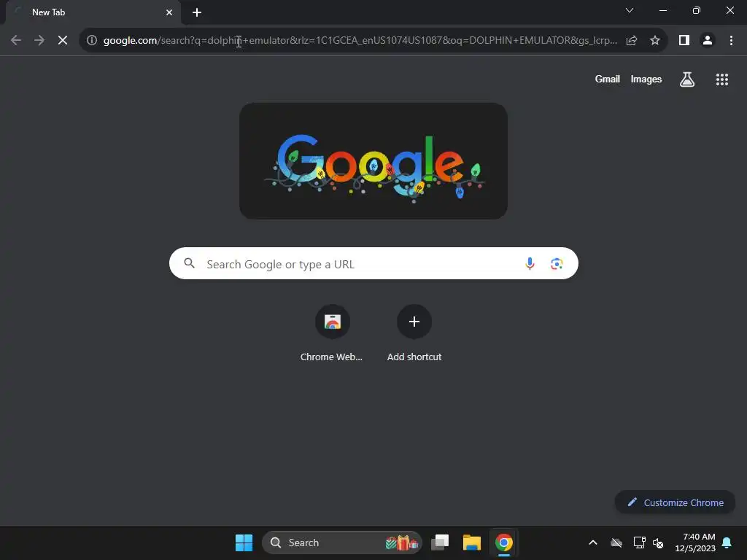Open the Chrome profile avatar
The image size is (747, 560).
tap(708, 41)
